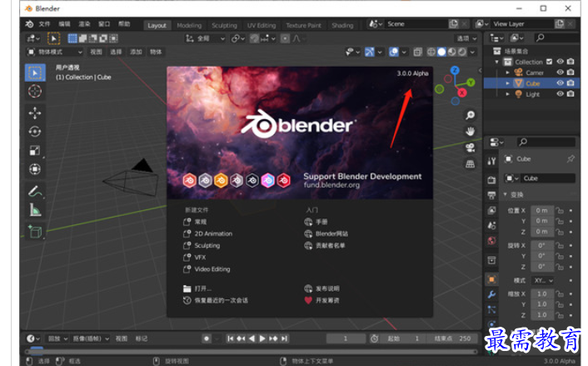Click the Blender logo menu icon
Viewport: 588px width, 366px height.
point(29,24)
